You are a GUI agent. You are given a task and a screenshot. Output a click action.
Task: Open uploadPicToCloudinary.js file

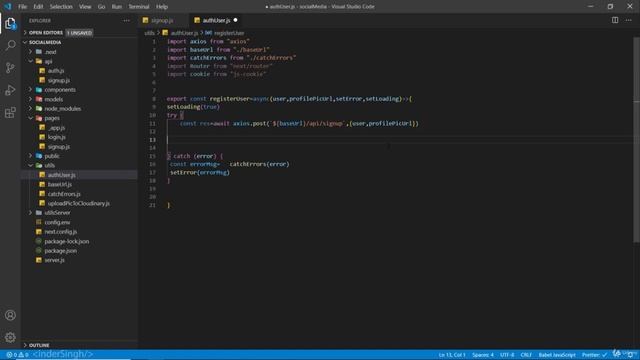point(79,203)
